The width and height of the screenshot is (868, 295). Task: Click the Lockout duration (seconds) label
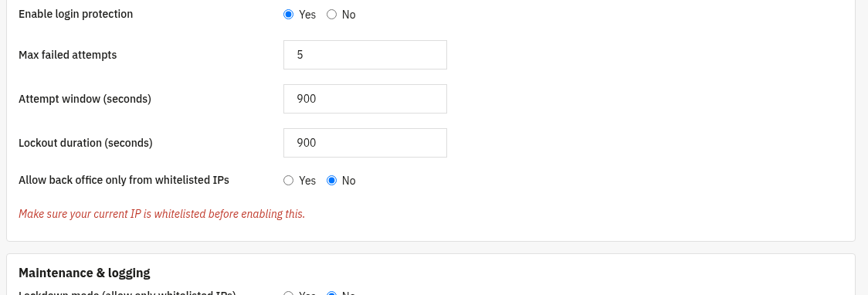point(85,143)
